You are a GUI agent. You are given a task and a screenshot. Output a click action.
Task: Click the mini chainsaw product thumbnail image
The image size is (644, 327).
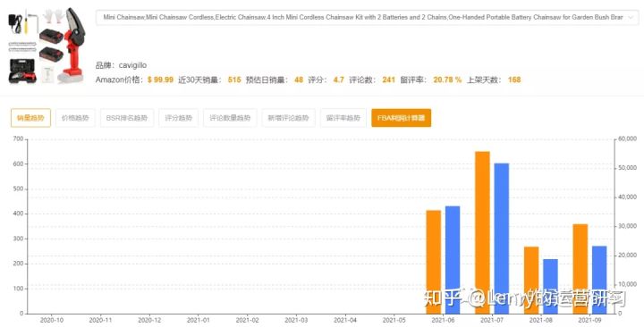click(47, 46)
